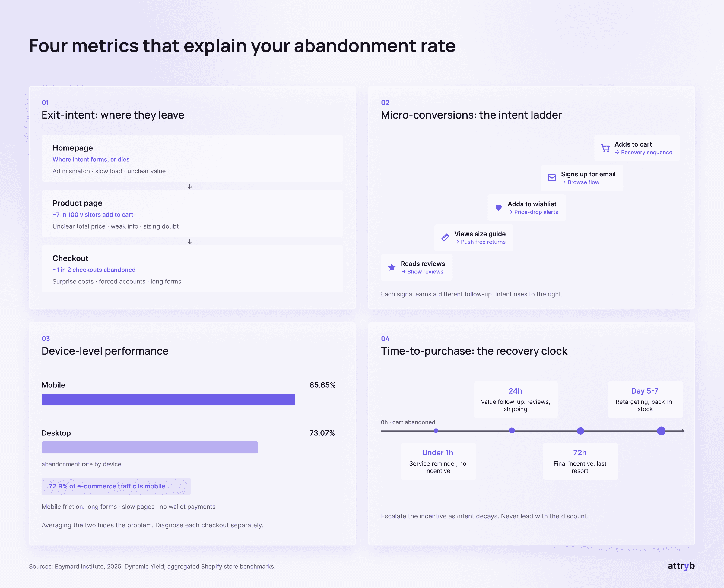Click the '72h' card title

[580, 453]
